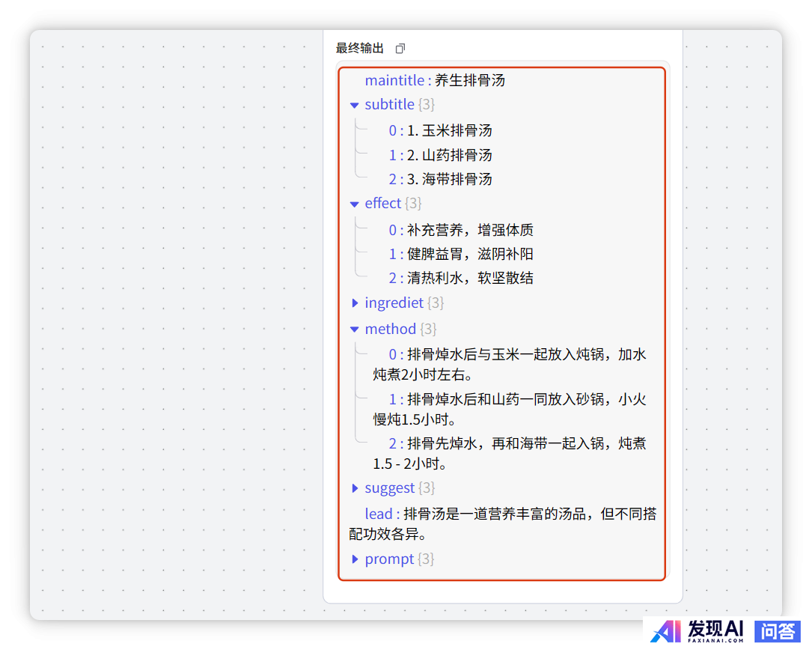Collapse the effect node

pyautogui.click(x=355, y=204)
